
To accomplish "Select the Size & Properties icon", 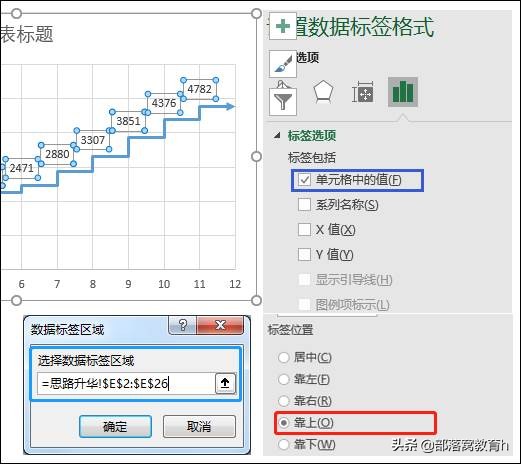I will (363, 92).
